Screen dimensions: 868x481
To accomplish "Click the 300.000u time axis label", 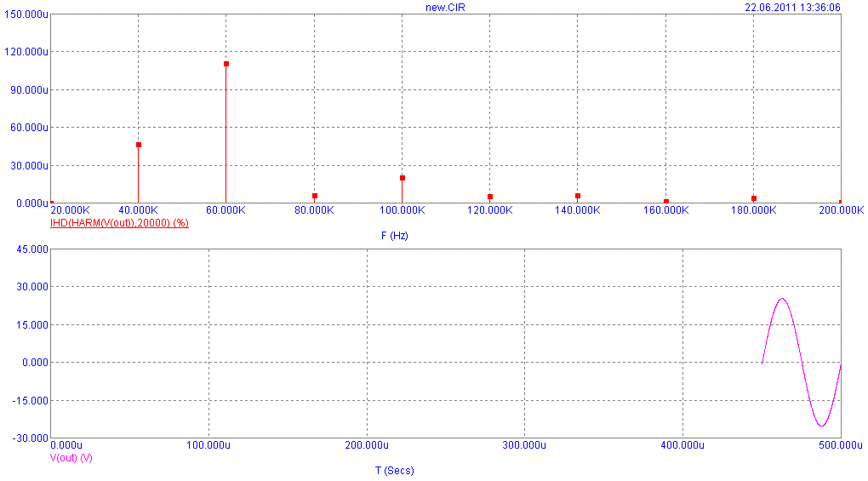I will (x=524, y=445).
